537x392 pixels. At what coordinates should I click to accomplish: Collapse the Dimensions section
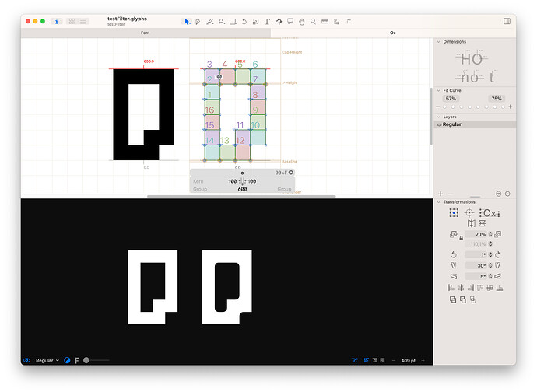coord(438,41)
